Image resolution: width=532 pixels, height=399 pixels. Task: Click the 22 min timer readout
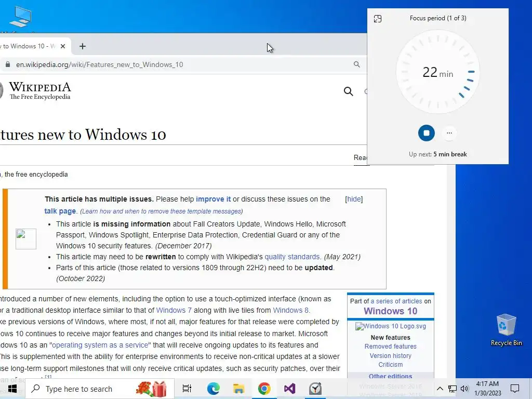[437, 72]
